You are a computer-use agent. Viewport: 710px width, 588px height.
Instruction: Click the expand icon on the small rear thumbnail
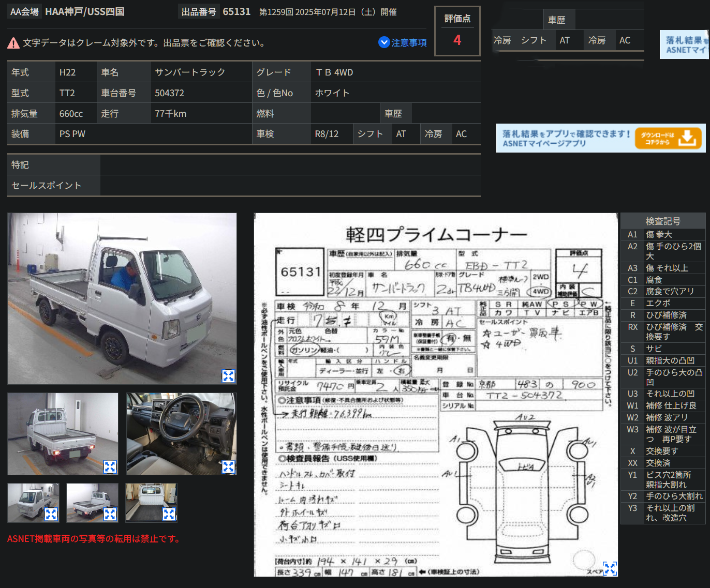click(x=110, y=514)
